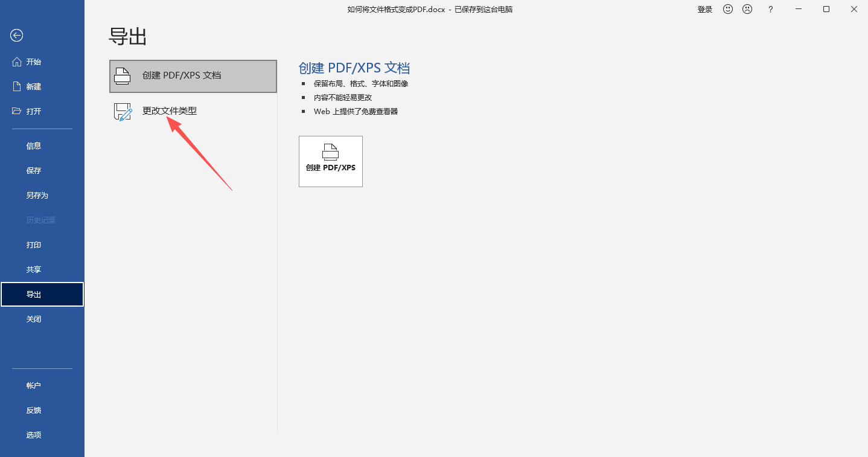Image resolution: width=868 pixels, height=457 pixels.
Task: Click the 创建 PDF/XPS button
Action: click(x=331, y=161)
